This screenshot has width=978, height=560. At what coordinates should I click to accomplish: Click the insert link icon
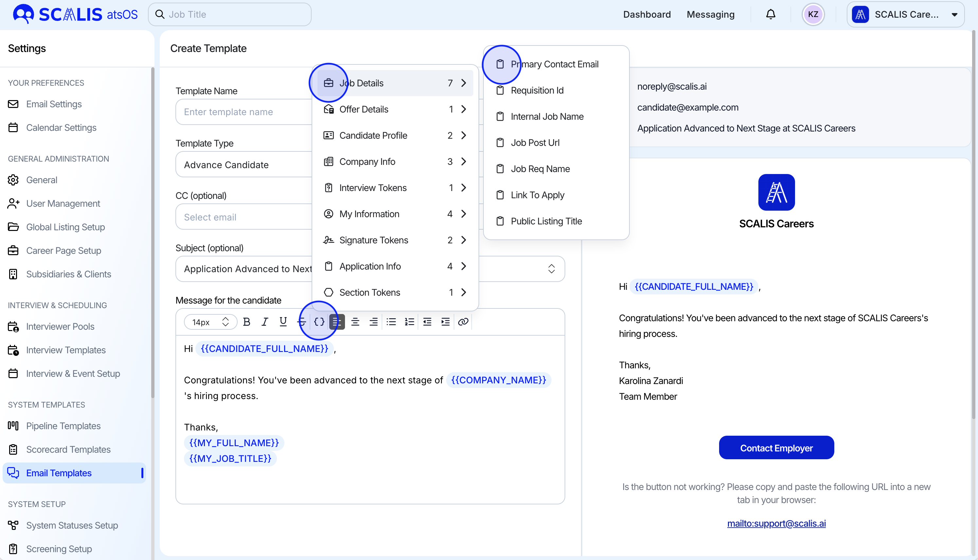463,322
